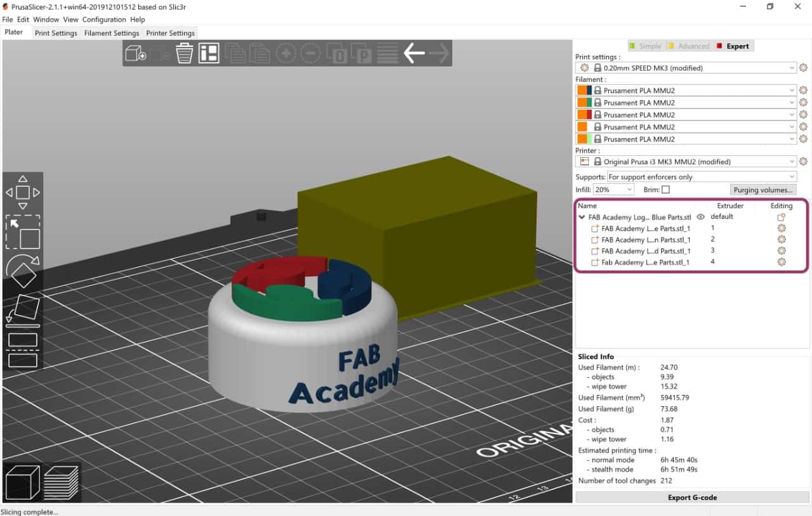Open the Help menu

[138, 20]
